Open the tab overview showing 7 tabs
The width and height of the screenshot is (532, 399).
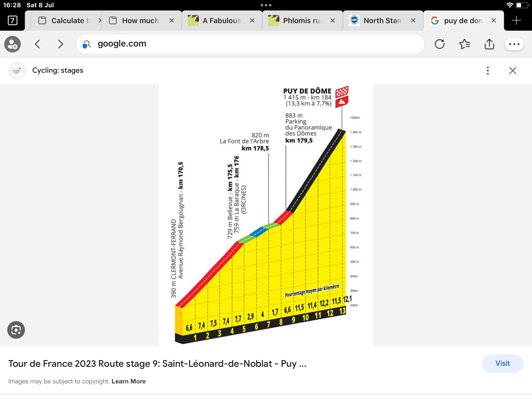(x=12, y=20)
